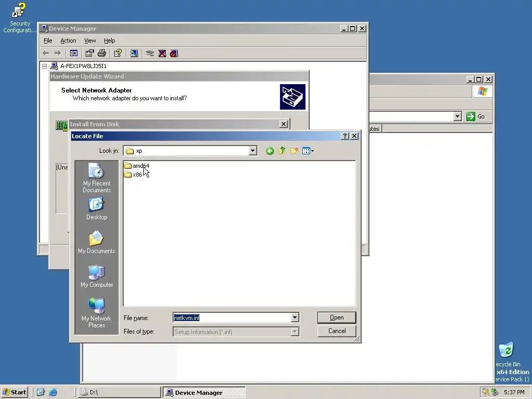Screen dimensions: 532x399
Task: Click the A-FEX1PW8LJ35I1 computer name
Action: click(x=84, y=66)
